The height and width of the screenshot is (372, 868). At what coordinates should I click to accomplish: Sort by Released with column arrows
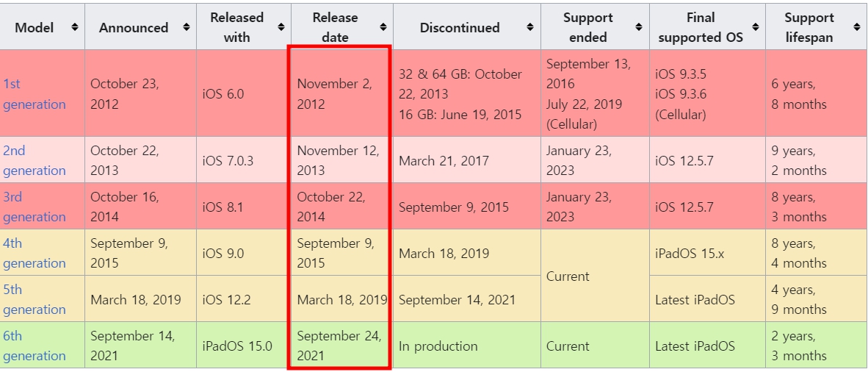pos(281,27)
